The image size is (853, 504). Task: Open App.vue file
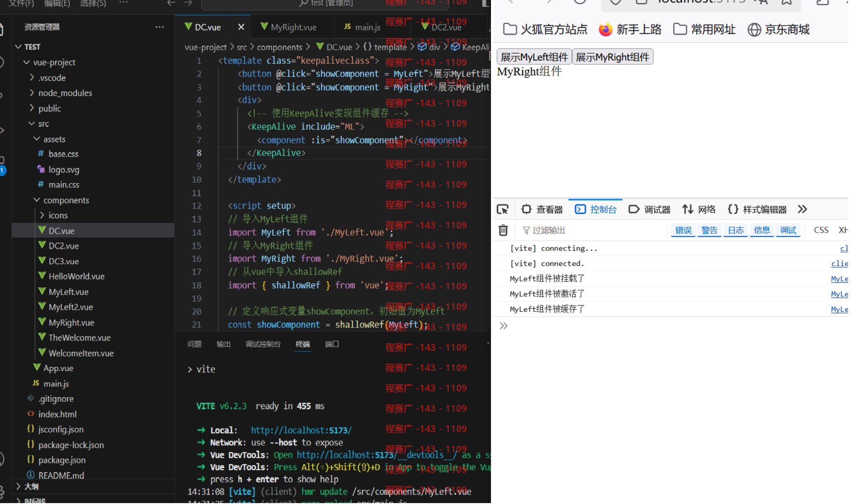click(57, 368)
